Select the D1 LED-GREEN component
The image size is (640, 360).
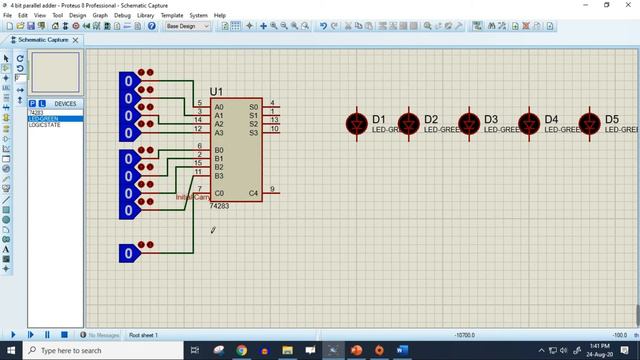click(357, 124)
